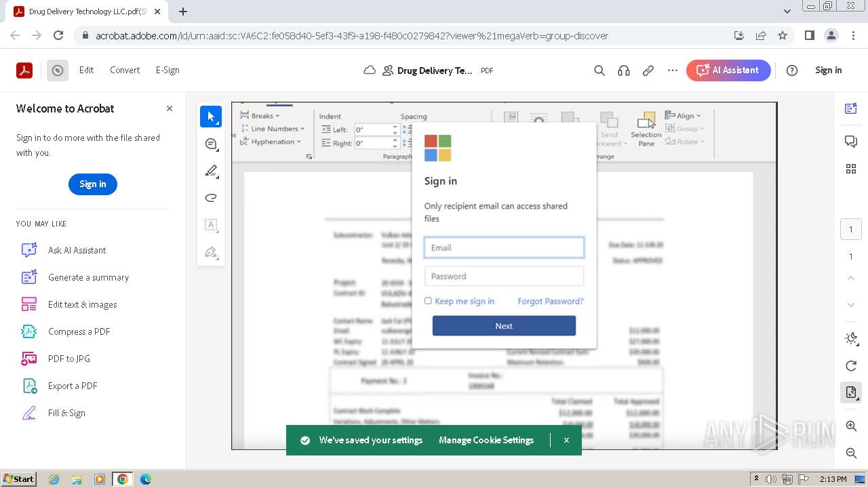Select the signature fill tool
868x488 pixels.
[x=211, y=252]
